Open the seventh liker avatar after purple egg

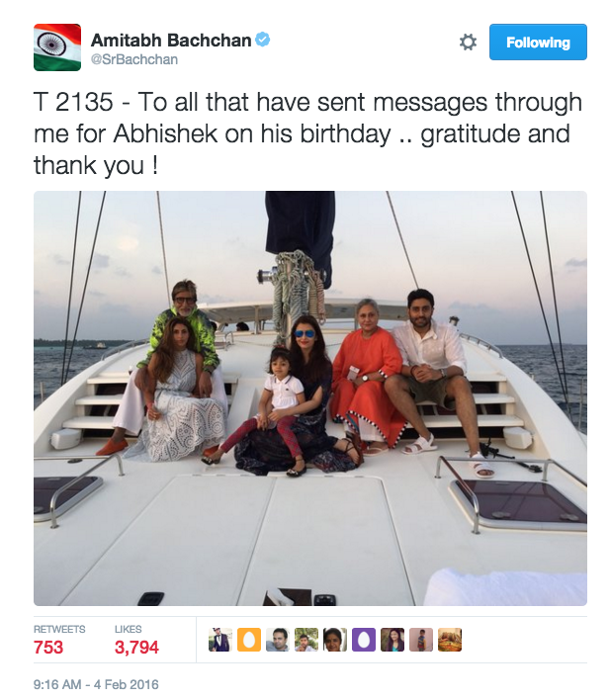click(x=392, y=640)
